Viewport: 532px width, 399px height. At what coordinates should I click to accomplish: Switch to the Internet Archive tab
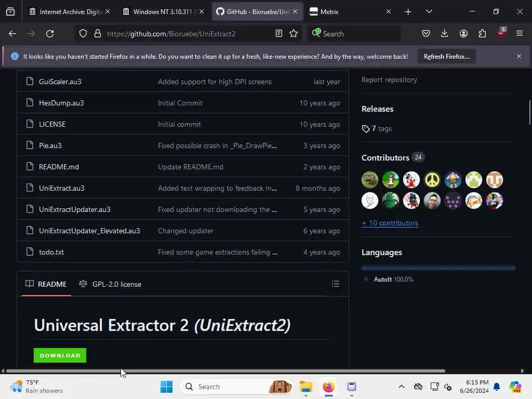pos(70,11)
